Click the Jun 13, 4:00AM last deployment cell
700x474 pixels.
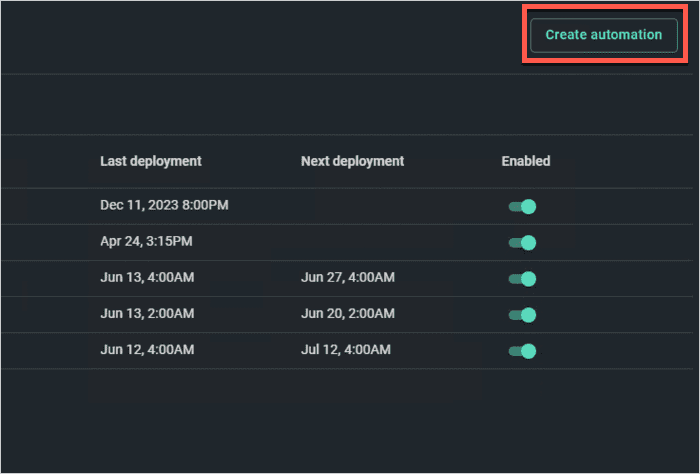[x=147, y=278]
